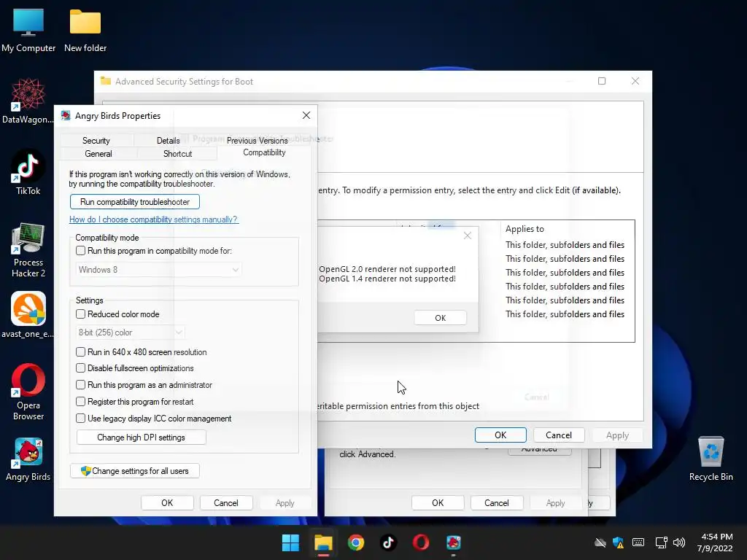Click Change settings for all users

(x=135, y=471)
